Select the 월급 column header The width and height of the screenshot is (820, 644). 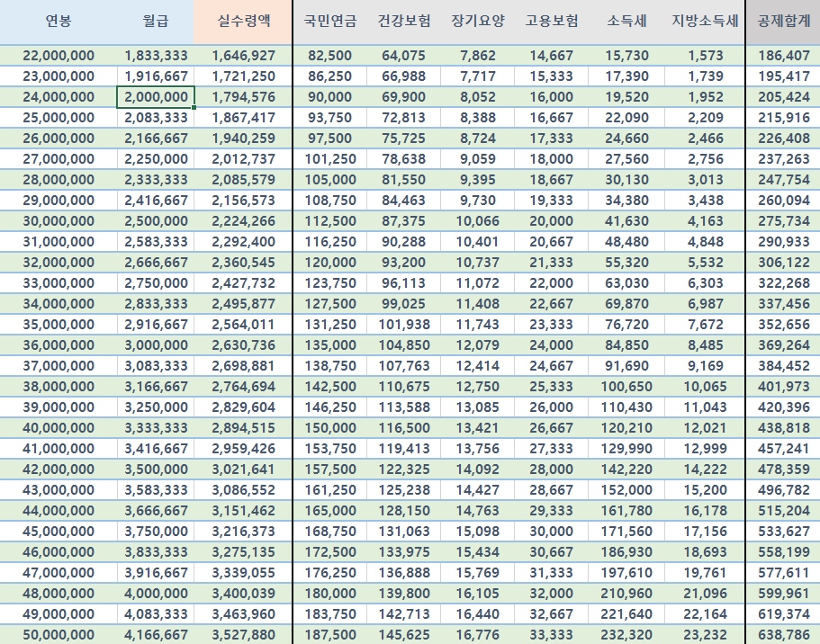(156, 21)
